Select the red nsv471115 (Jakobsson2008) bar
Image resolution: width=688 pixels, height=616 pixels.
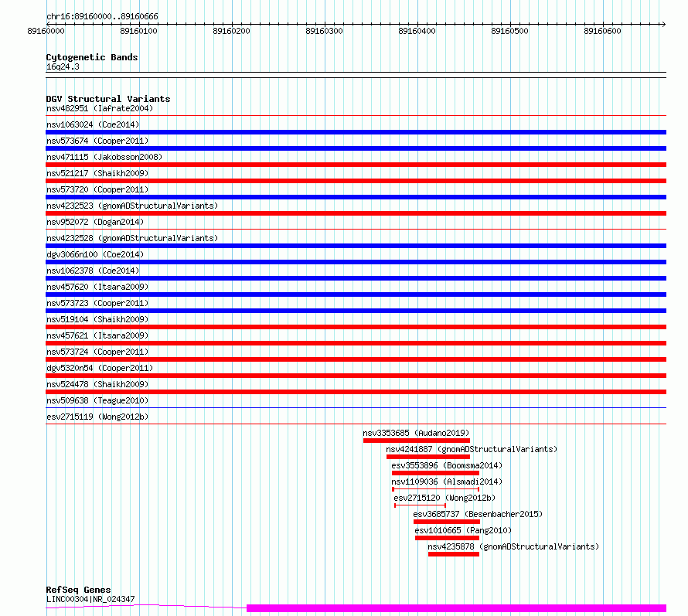(356, 165)
